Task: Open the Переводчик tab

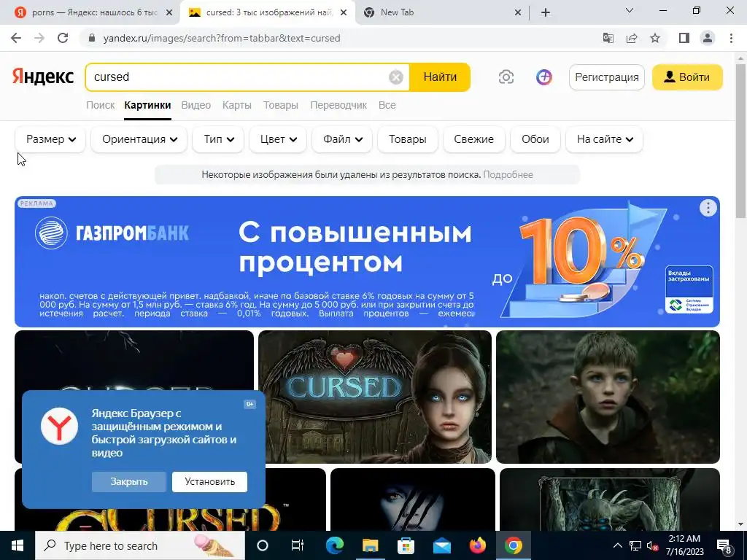Action: pos(338,105)
